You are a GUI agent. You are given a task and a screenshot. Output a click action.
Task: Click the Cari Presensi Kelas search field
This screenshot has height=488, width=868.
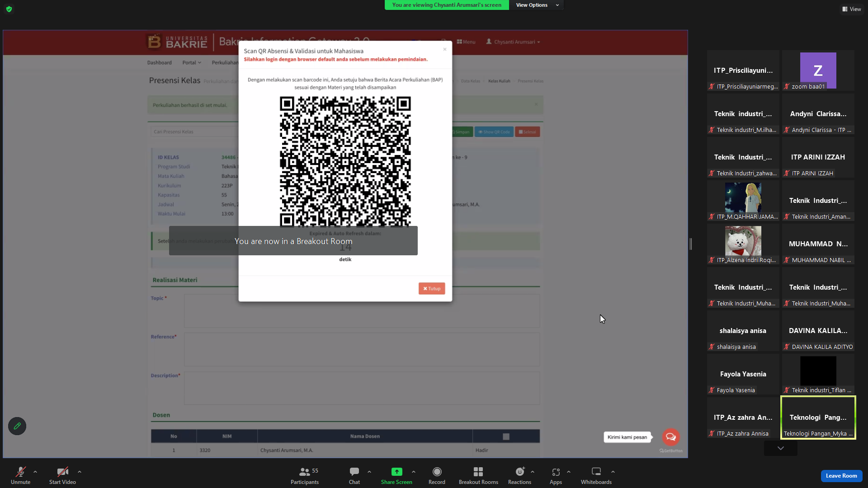(x=195, y=132)
